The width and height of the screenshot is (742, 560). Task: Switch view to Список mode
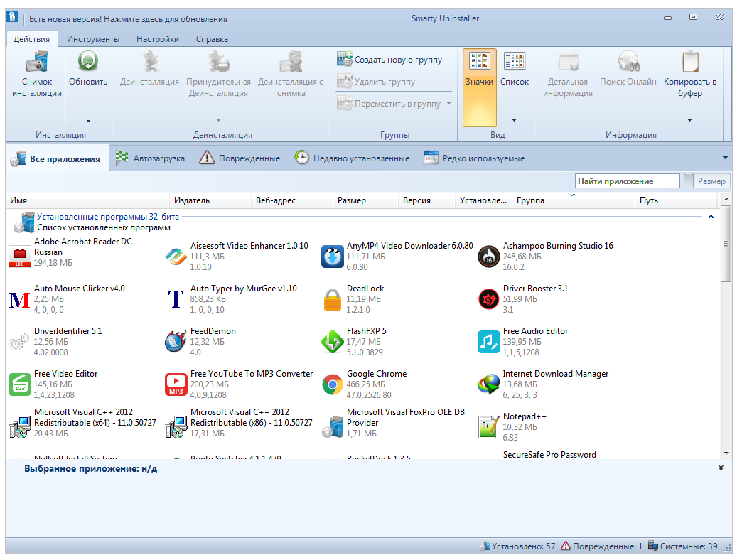click(514, 71)
